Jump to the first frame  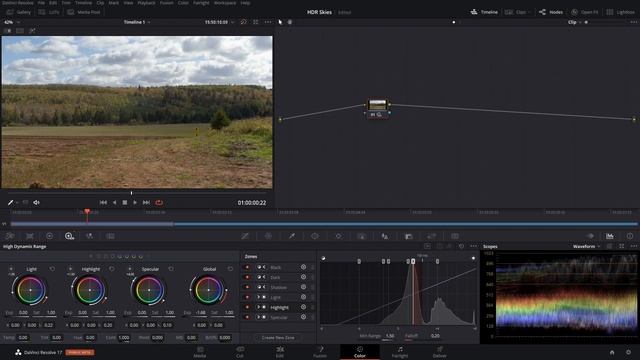[103, 202]
